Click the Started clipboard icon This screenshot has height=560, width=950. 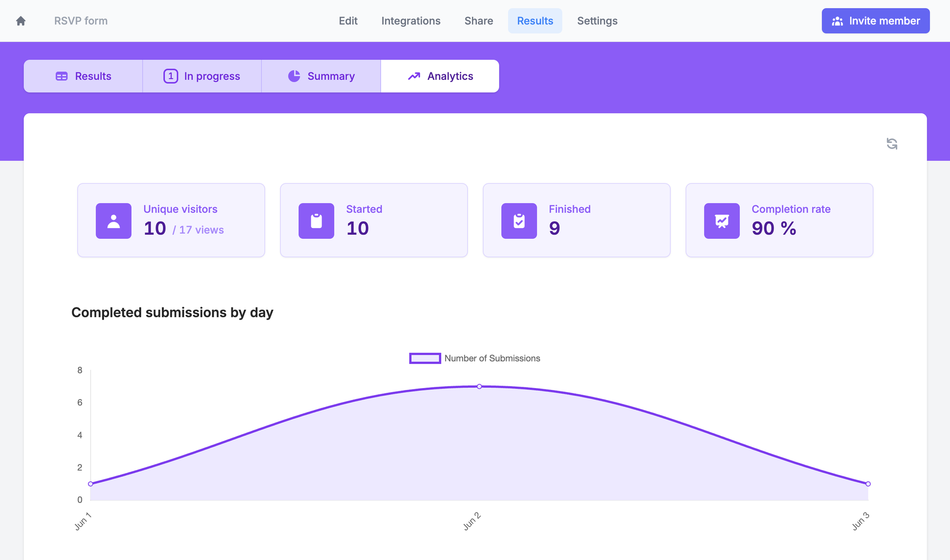[x=316, y=221]
